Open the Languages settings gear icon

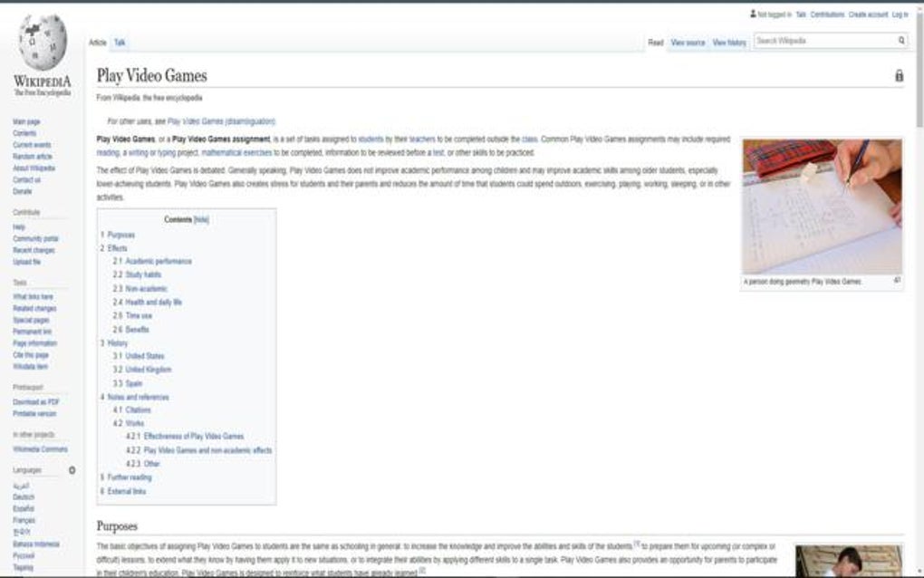(72, 470)
